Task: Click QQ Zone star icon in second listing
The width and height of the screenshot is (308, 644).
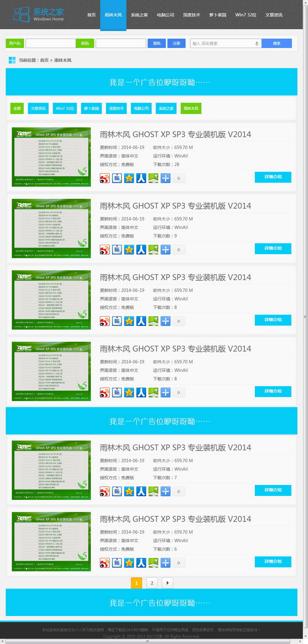Action: point(129,250)
